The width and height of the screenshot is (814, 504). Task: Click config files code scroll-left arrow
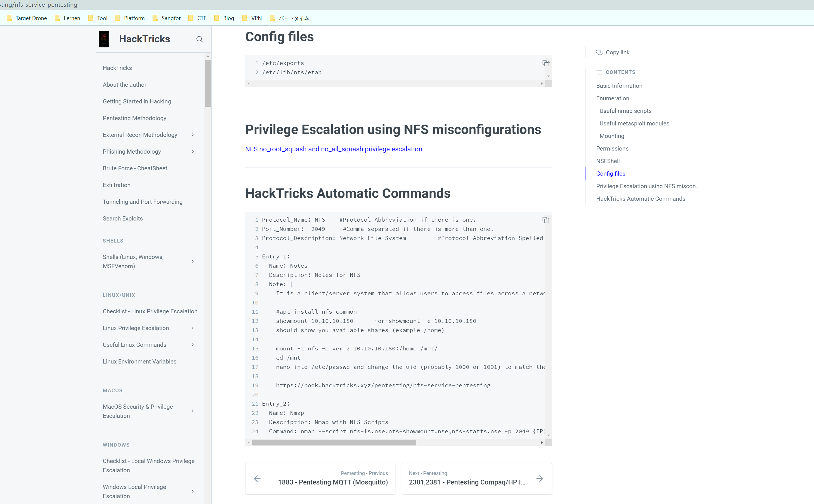point(249,83)
